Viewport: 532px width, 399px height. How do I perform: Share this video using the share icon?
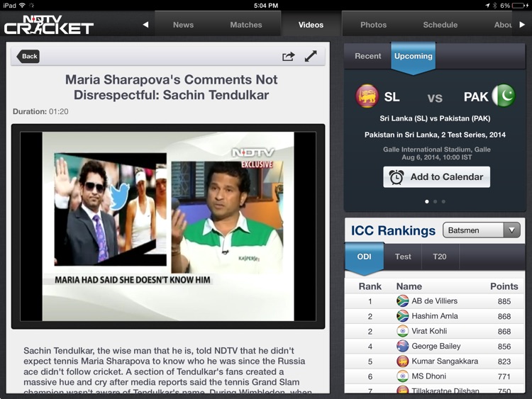tap(289, 56)
